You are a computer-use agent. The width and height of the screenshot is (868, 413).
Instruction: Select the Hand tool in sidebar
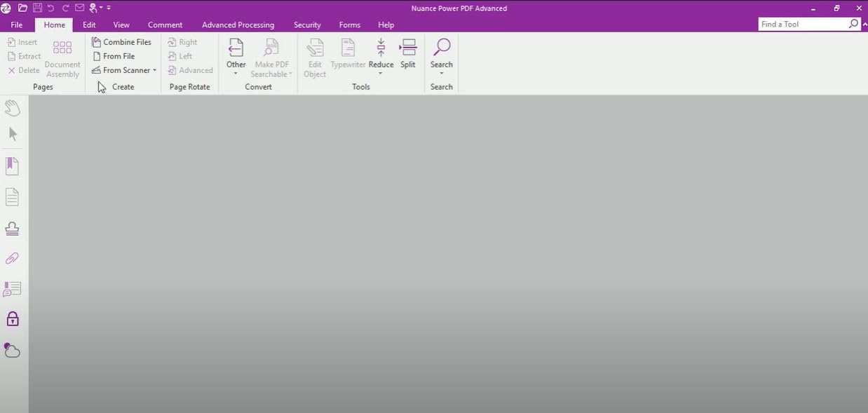coord(13,108)
